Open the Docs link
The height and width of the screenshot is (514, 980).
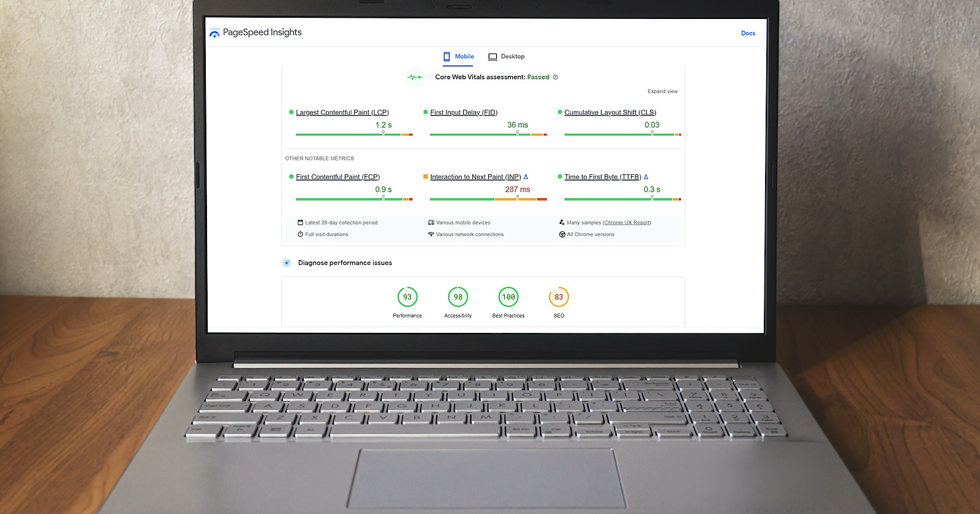pyautogui.click(x=748, y=33)
